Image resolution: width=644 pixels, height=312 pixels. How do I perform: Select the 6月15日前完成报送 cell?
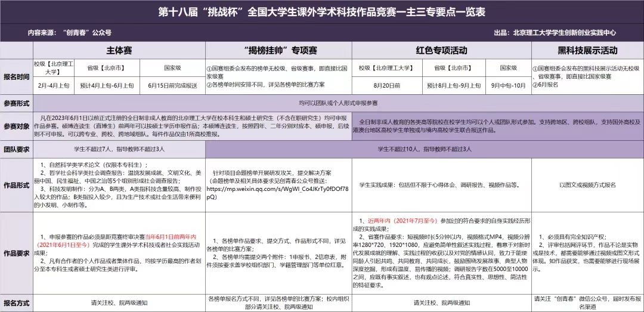(172, 85)
